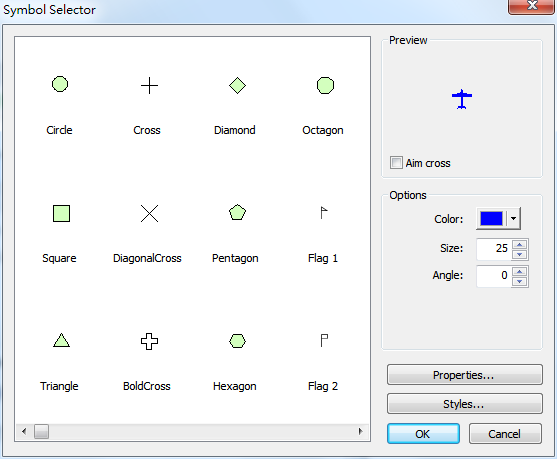
Task: Click the blue Color swatch
Action: [491, 218]
